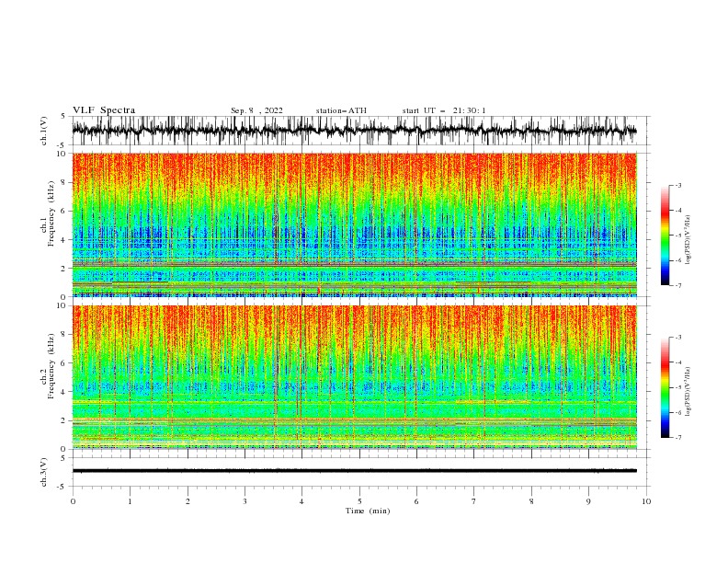Click time axis tick label "1"
Viewport: 728px width, 563px height.
(x=130, y=501)
